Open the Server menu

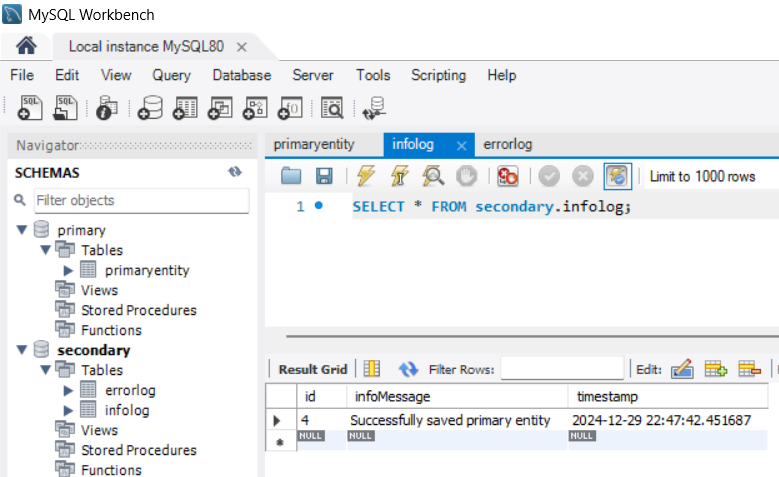tap(313, 75)
